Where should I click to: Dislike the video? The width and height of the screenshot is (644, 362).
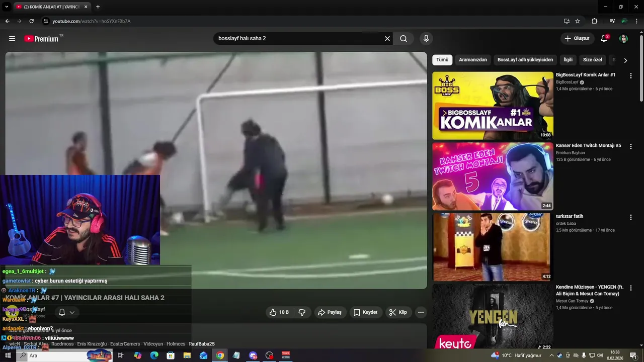302,312
